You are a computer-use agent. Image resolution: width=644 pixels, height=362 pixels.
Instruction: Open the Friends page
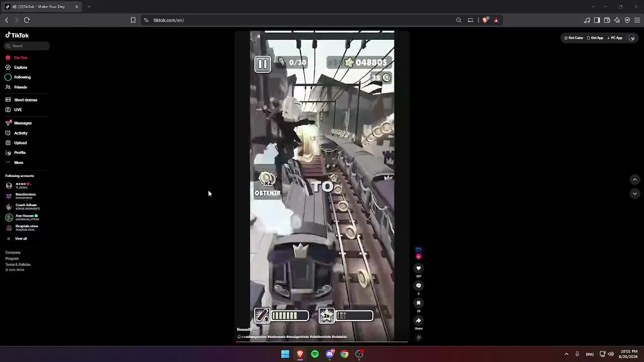click(x=17, y=87)
